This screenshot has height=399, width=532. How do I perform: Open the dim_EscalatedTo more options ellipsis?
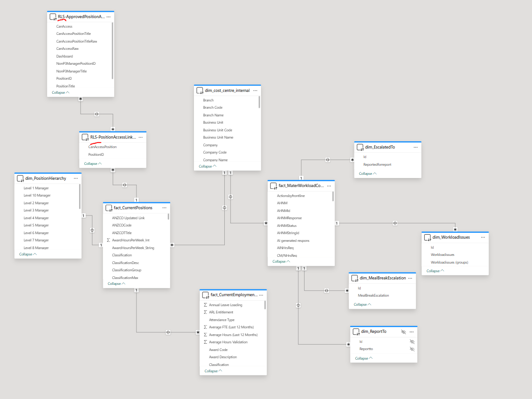click(x=416, y=147)
